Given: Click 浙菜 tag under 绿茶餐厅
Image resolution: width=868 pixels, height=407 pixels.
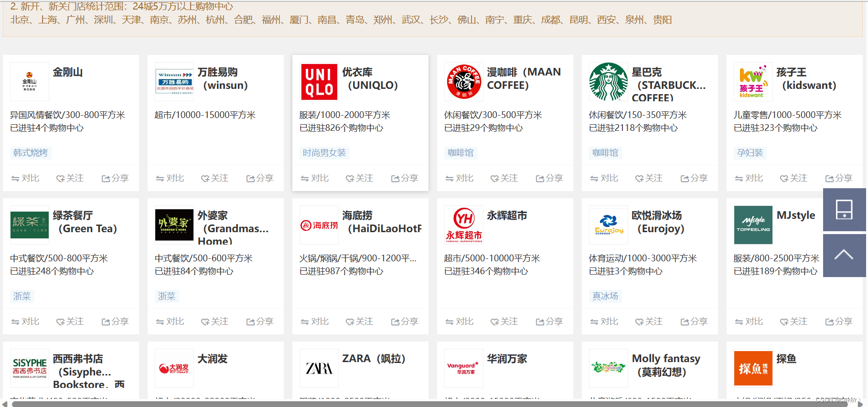Looking at the screenshot, I should coord(22,296).
